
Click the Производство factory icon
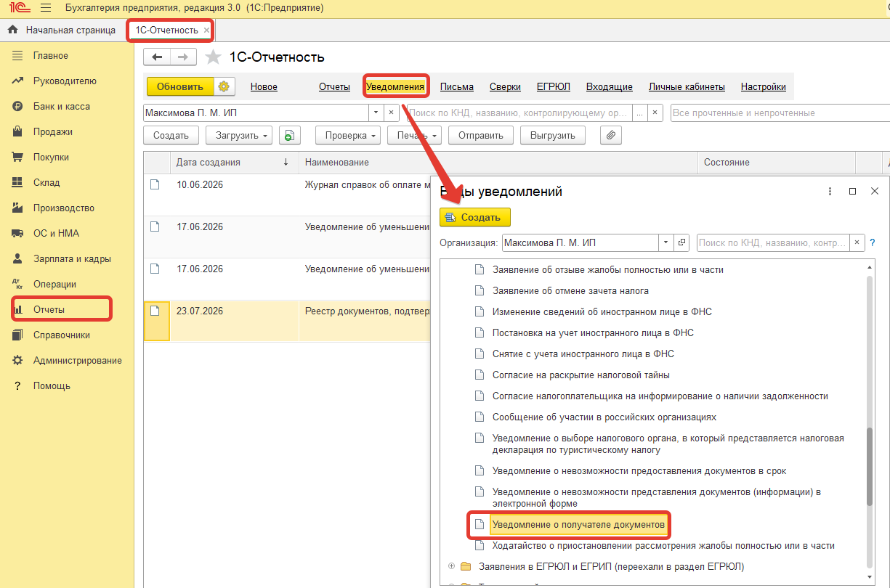pyautogui.click(x=18, y=208)
